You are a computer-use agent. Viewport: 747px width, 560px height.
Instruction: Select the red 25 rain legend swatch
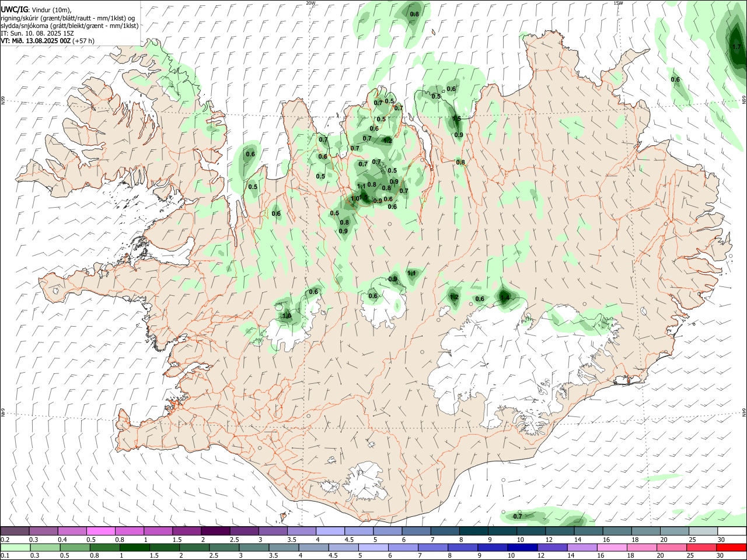[701, 547]
